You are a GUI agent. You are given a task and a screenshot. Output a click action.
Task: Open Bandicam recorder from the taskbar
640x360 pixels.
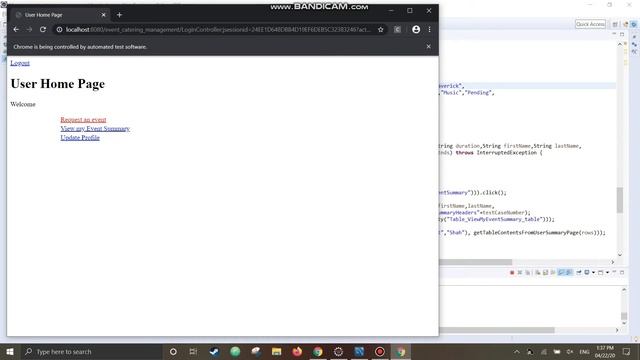(380, 351)
